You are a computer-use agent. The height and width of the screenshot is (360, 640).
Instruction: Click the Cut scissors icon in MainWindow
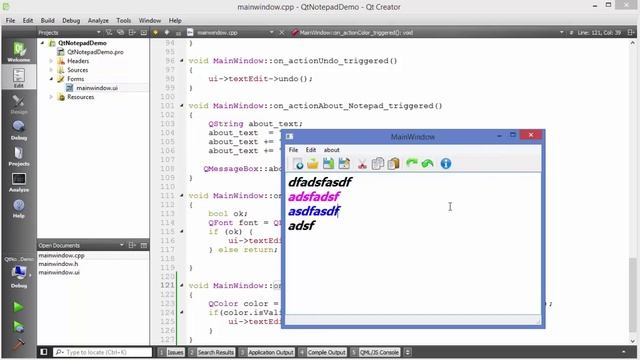362,164
